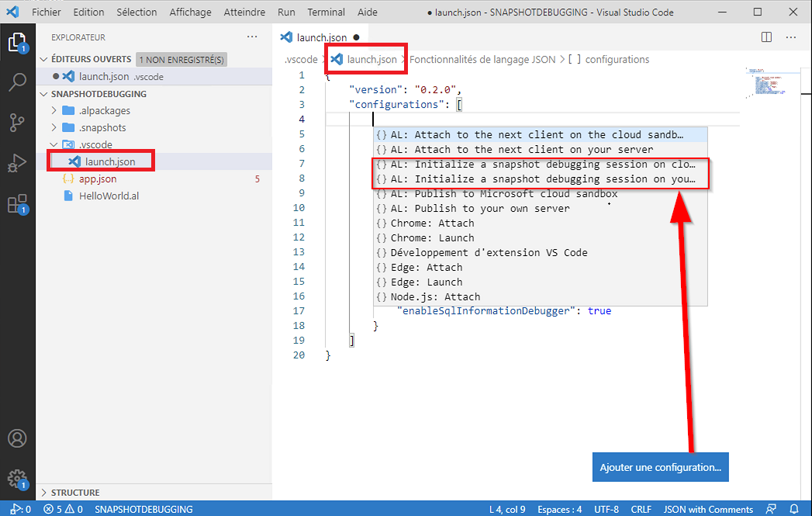812x516 pixels.
Task: Click the unsaved dot on launch.json tab
Action: pyautogui.click(x=356, y=37)
